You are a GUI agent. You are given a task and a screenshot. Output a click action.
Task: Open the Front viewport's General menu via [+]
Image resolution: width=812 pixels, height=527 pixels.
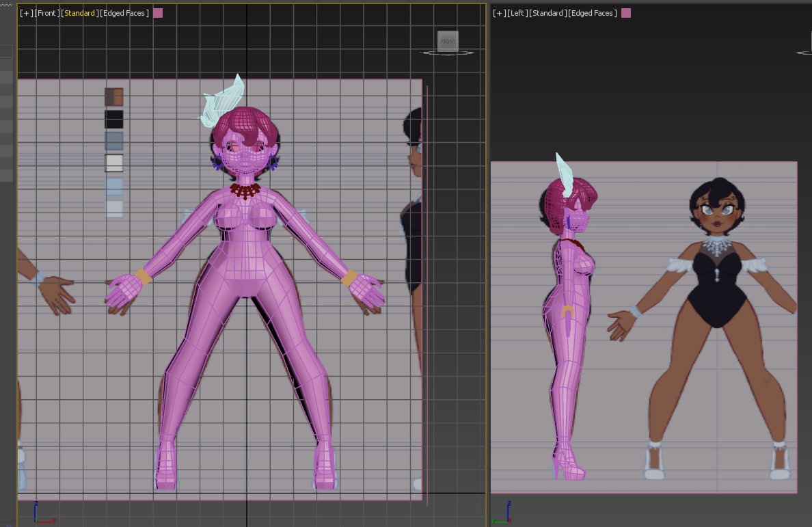click(x=25, y=12)
